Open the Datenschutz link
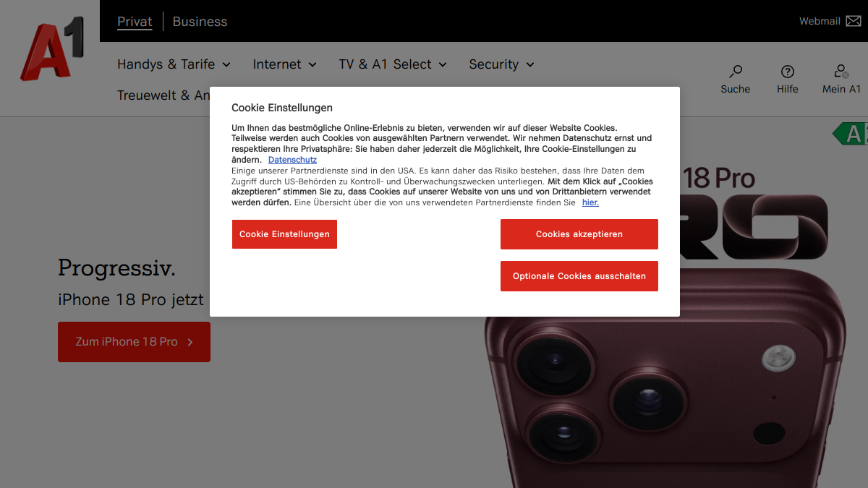This screenshot has height=488, width=868. (x=292, y=160)
